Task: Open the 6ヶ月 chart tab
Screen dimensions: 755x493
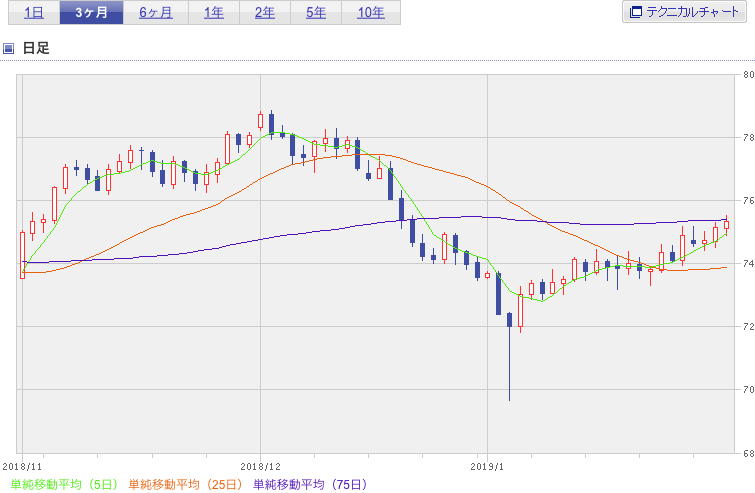Action: coord(156,12)
